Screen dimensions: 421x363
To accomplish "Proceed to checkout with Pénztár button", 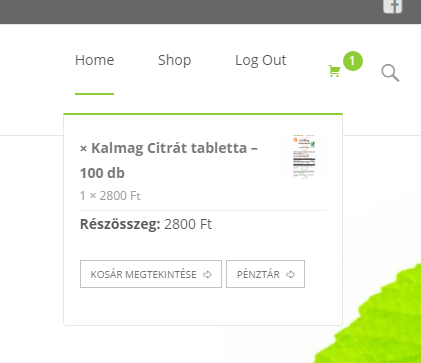I will tap(265, 274).
